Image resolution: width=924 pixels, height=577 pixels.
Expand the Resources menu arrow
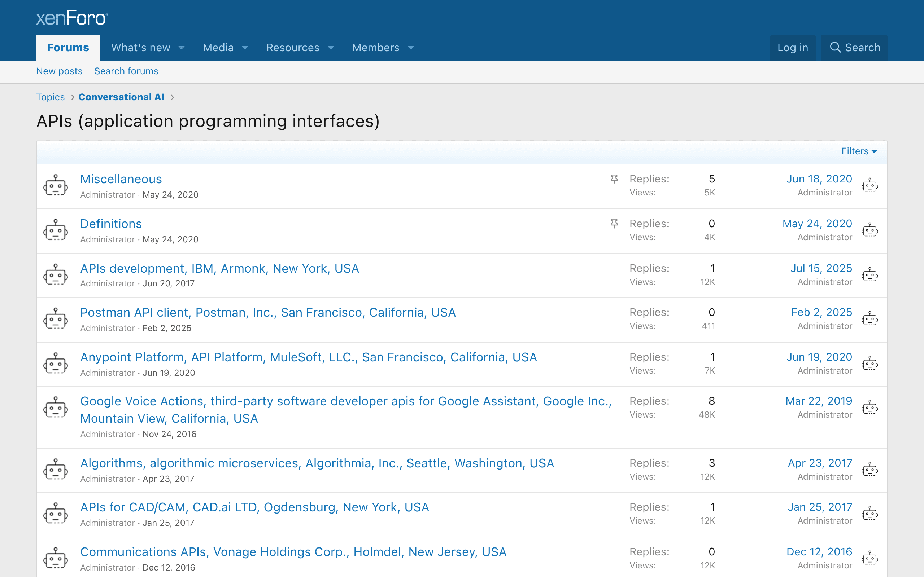click(331, 48)
